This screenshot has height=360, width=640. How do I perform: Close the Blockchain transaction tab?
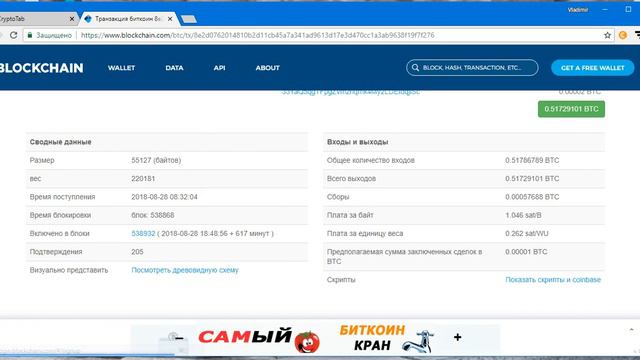pos(170,19)
